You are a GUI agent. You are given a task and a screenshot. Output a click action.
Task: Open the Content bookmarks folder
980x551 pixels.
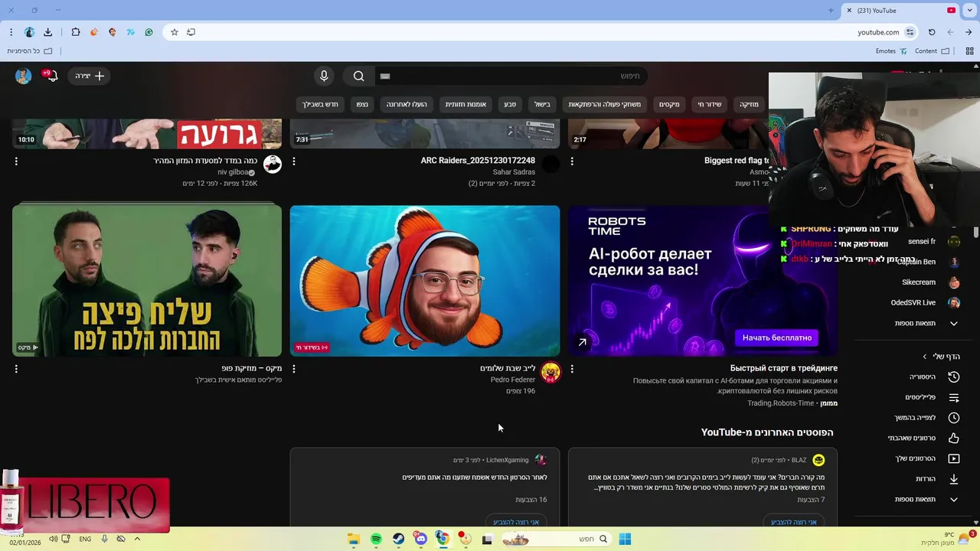(x=932, y=51)
